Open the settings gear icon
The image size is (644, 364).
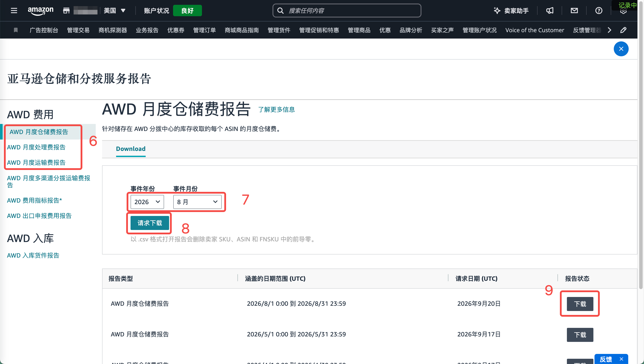click(623, 11)
